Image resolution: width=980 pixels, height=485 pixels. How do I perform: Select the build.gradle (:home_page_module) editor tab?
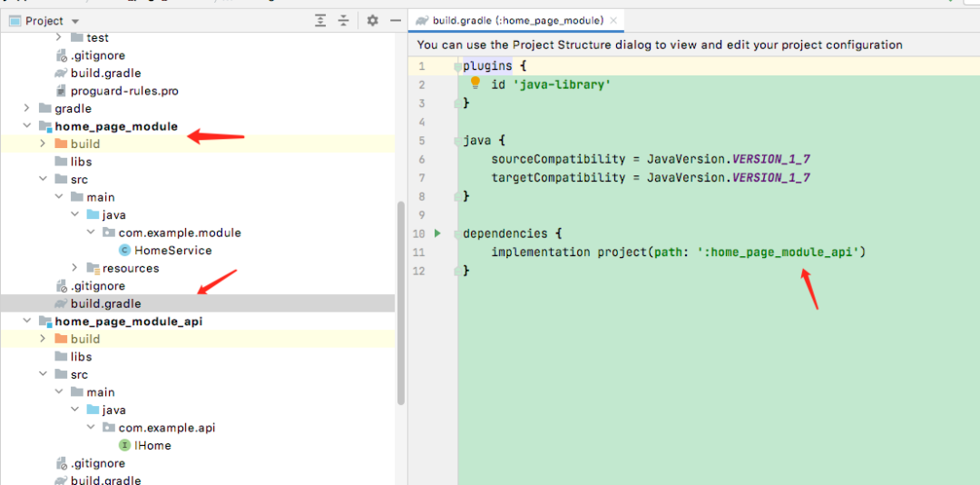(516, 21)
